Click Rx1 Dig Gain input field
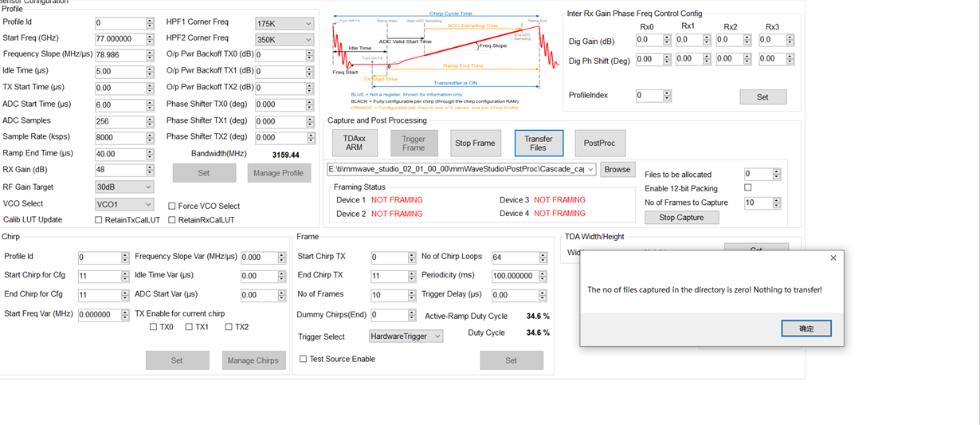980x425 pixels. coord(690,40)
